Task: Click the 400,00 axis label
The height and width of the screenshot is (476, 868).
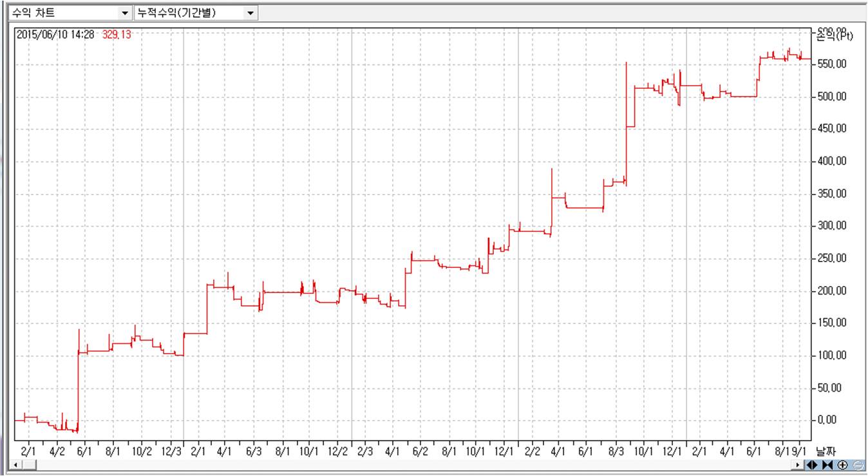Action: coord(831,161)
